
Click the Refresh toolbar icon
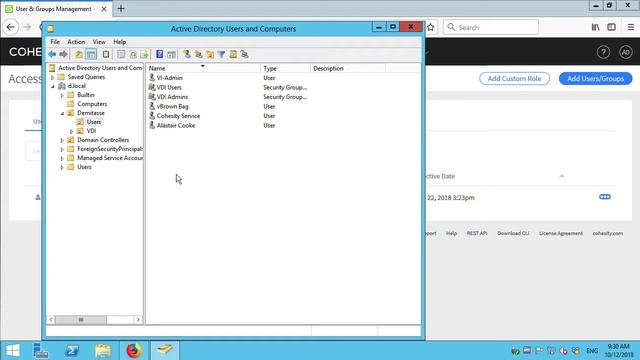[x=133, y=54]
